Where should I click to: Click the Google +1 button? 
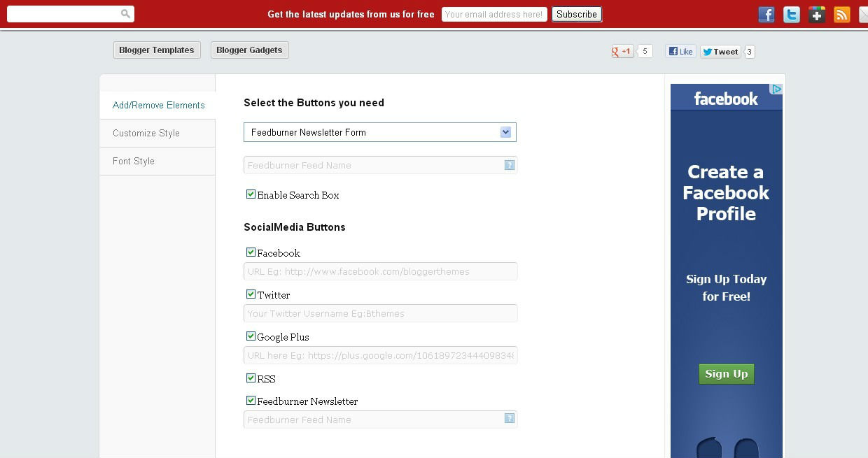point(622,51)
